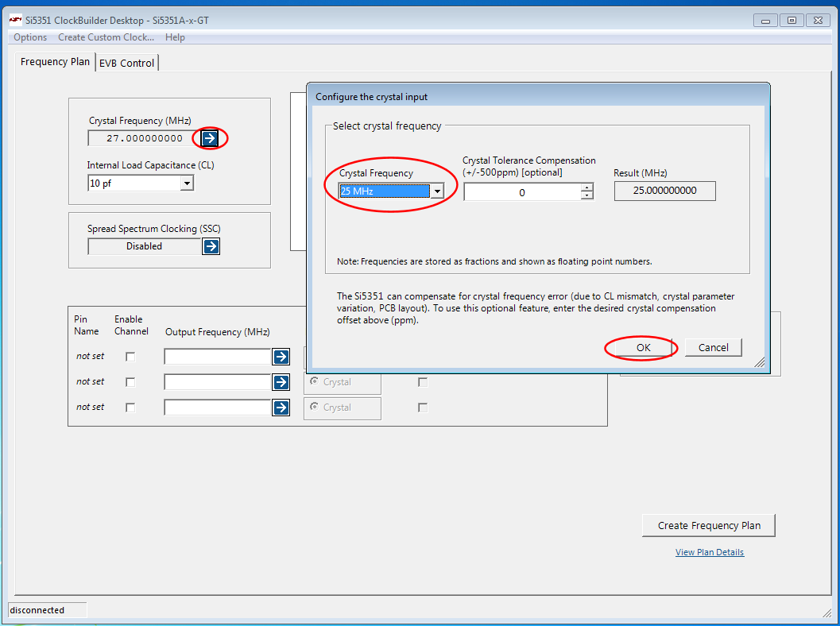Open the Options menu
Image resolution: width=840 pixels, height=626 pixels.
(x=30, y=37)
